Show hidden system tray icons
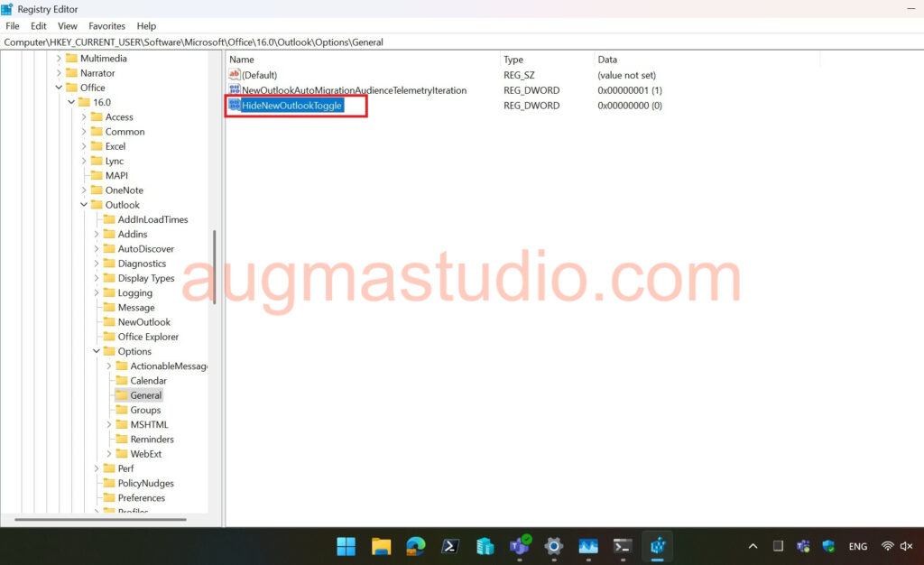The height and width of the screenshot is (565, 924). coord(753,546)
